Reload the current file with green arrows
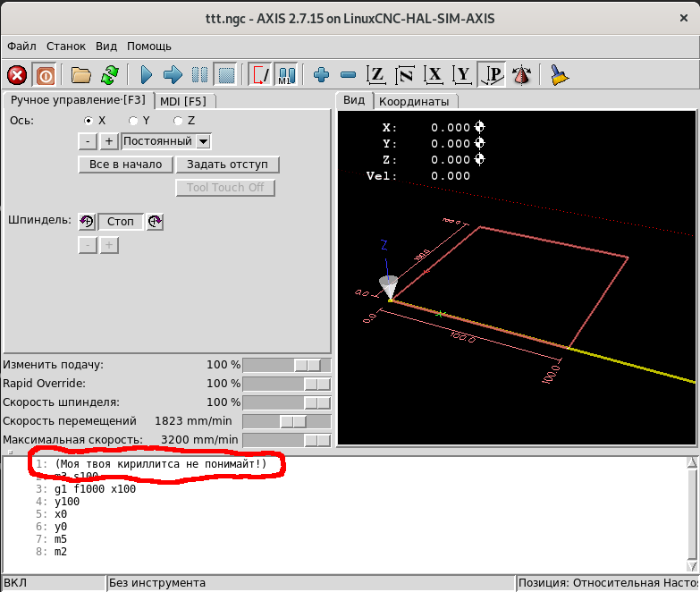The height and width of the screenshot is (592, 700). 110,74
